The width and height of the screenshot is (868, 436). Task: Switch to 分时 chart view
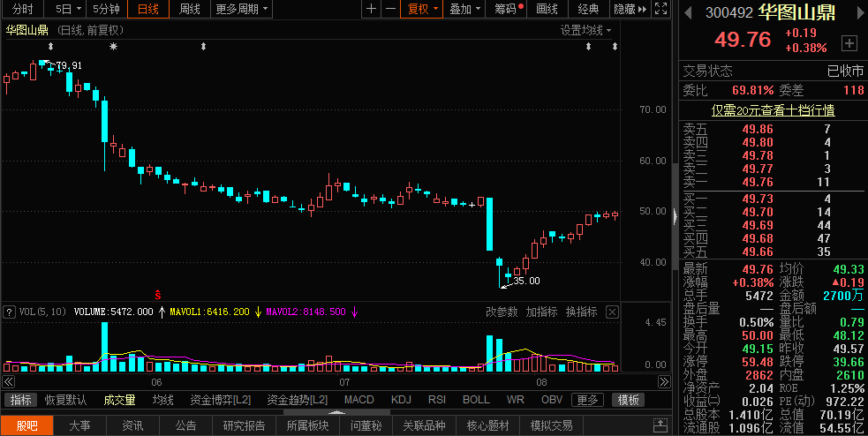click(22, 9)
